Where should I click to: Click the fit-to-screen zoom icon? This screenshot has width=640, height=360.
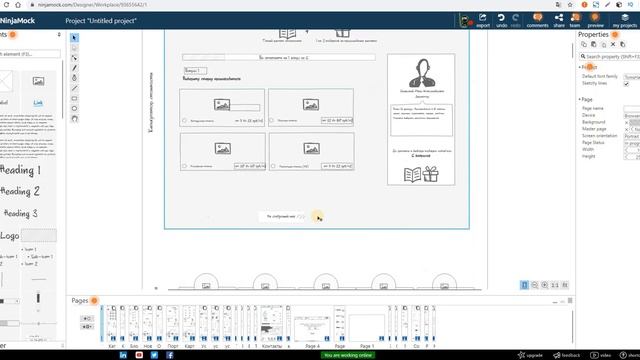click(x=565, y=285)
